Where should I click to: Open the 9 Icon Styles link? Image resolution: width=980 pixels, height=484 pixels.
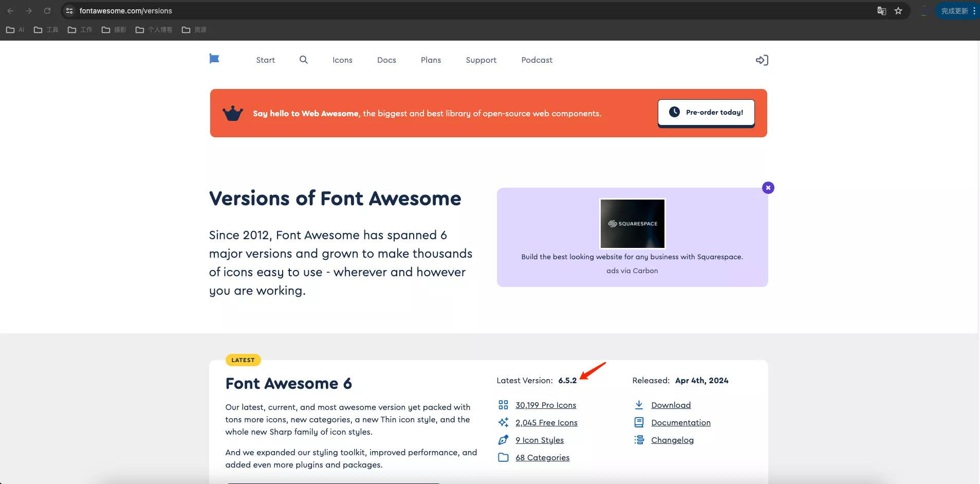click(x=540, y=440)
